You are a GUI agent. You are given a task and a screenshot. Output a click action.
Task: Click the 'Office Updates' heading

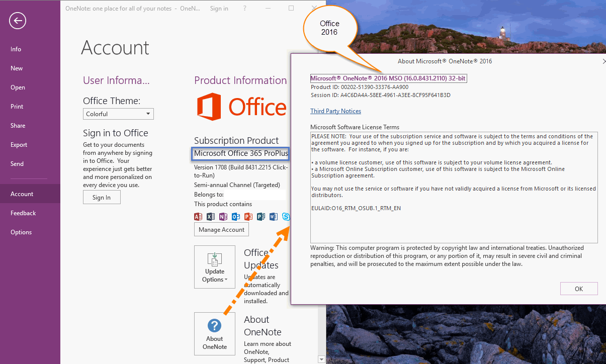point(261,259)
